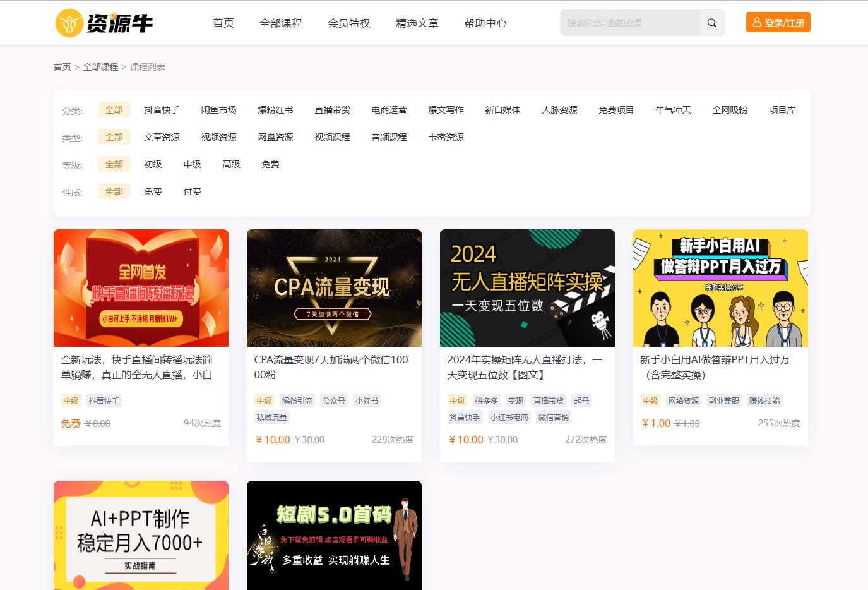Open the 会员特权 menu item
This screenshot has height=590, width=868.
point(348,23)
